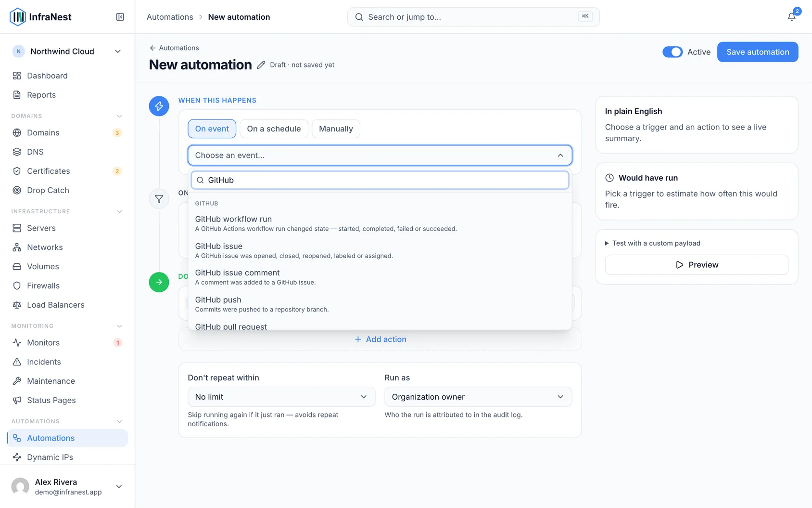Open the Alex Rivera account menu
The image size is (812, 508).
(x=67, y=486)
